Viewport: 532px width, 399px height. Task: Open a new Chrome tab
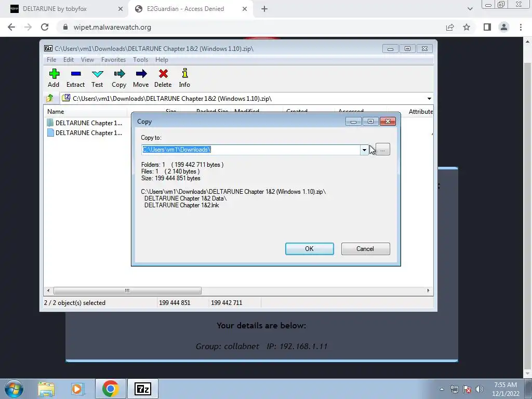[264, 9]
